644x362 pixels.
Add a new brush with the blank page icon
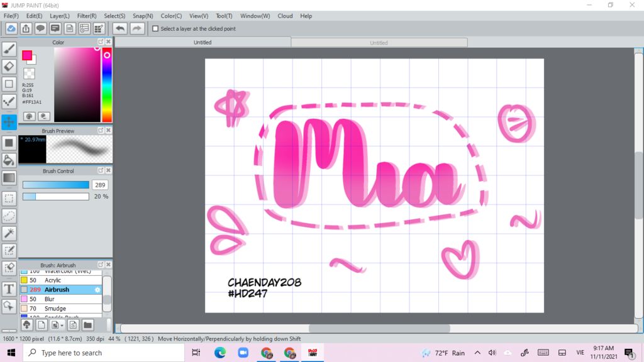42,325
